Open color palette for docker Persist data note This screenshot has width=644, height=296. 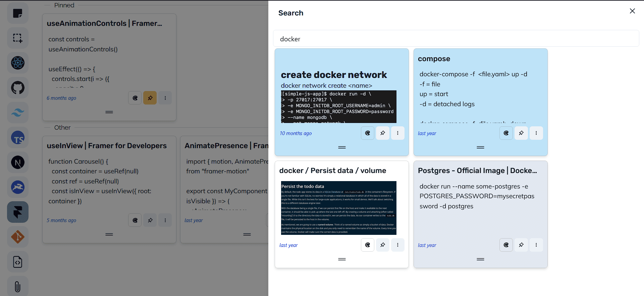point(368,245)
